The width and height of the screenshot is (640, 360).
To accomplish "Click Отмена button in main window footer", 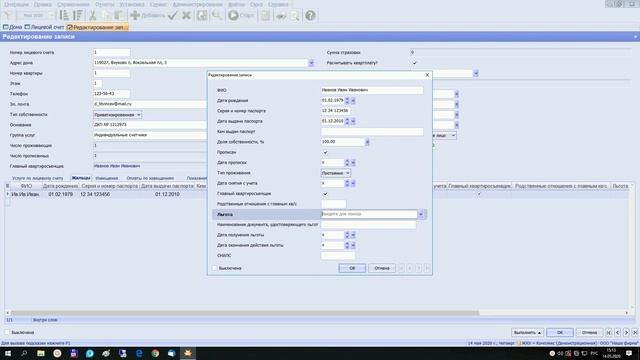I will 589,333.
